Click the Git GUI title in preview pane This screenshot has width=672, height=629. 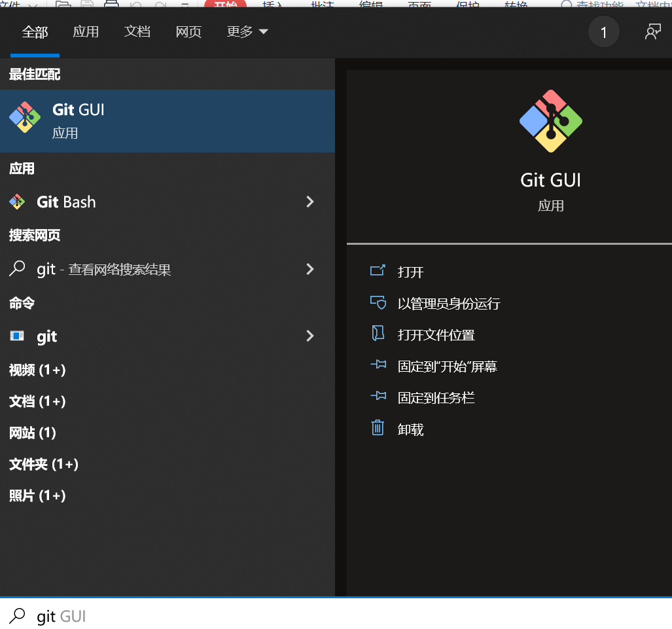(x=551, y=180)
